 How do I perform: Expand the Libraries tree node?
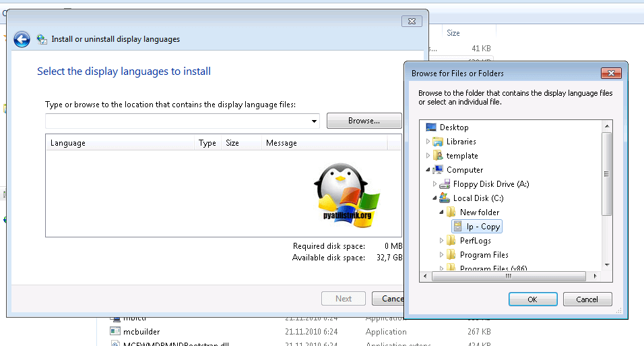click(x=428, y=142)
